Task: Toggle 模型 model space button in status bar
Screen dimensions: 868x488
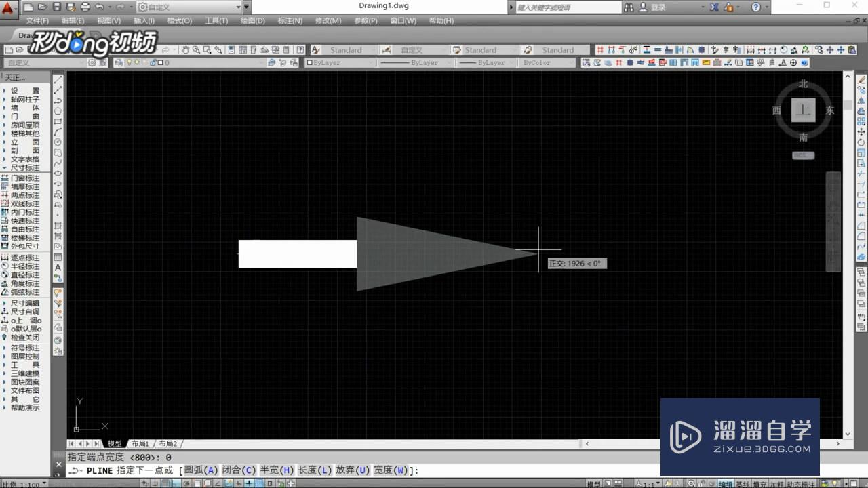Action: (x=593, y=484)
